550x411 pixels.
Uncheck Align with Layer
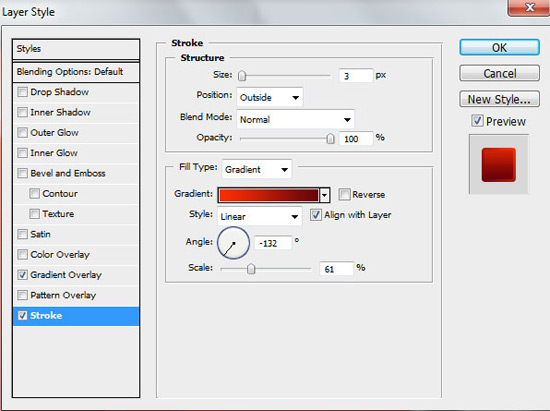click(316, 215)
